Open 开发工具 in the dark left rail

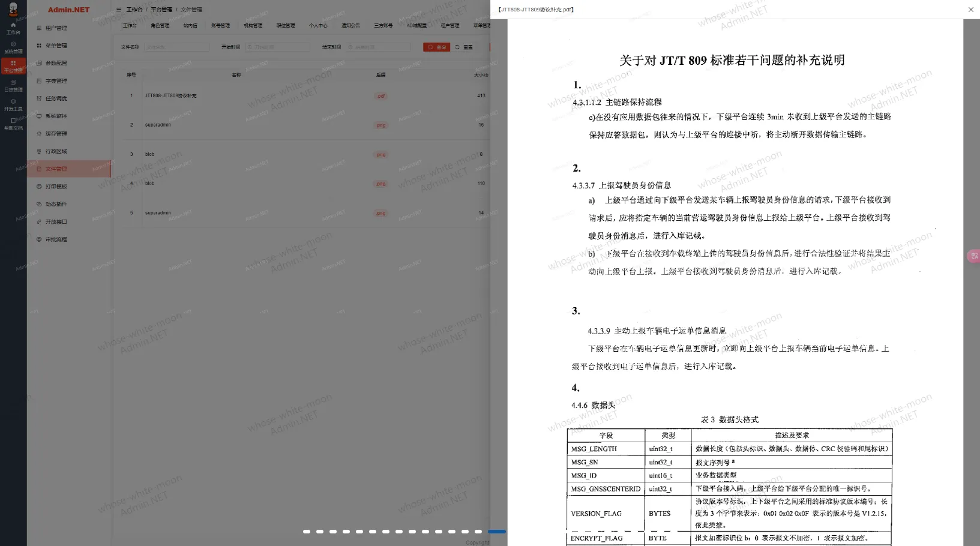click(13, 105)
